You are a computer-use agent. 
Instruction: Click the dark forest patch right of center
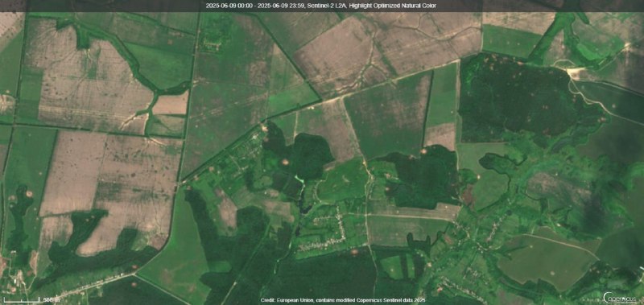pyautogui.click(x=423, y=177)
